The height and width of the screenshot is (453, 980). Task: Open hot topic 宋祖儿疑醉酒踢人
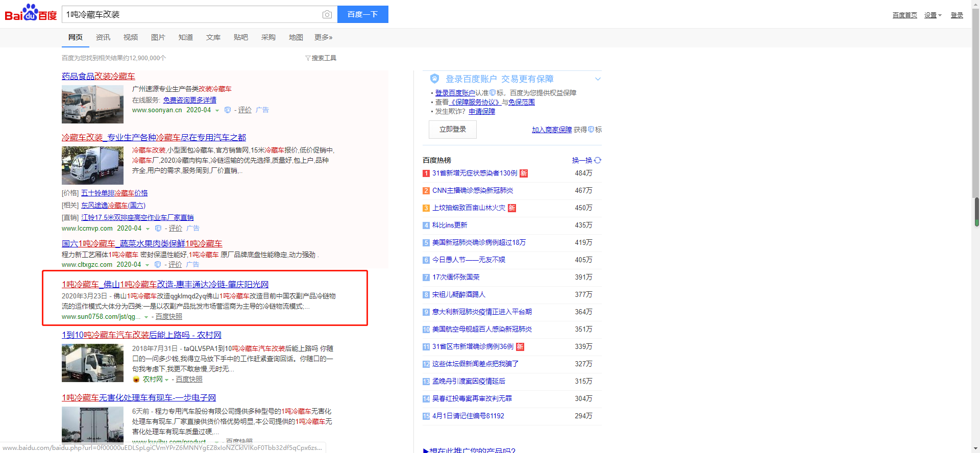[459, 295]
